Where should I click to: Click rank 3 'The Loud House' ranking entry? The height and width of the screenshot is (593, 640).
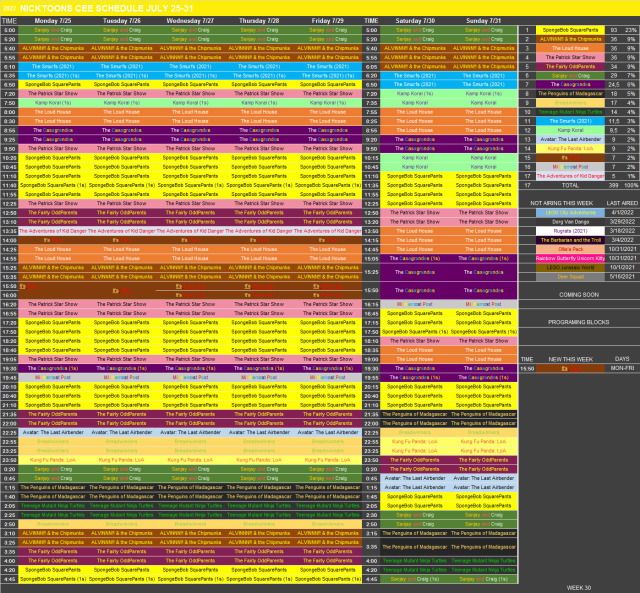click(570, 48)
